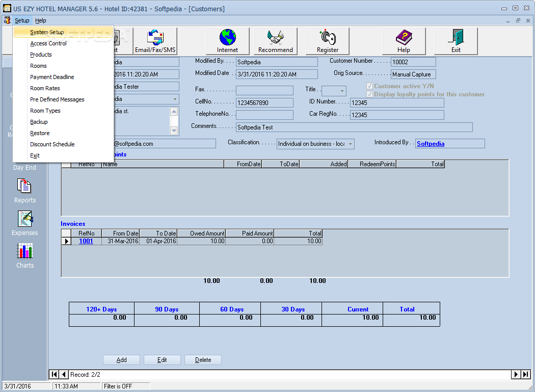
Task: Open invoice link 1001
Action: (x=86, y=241)
